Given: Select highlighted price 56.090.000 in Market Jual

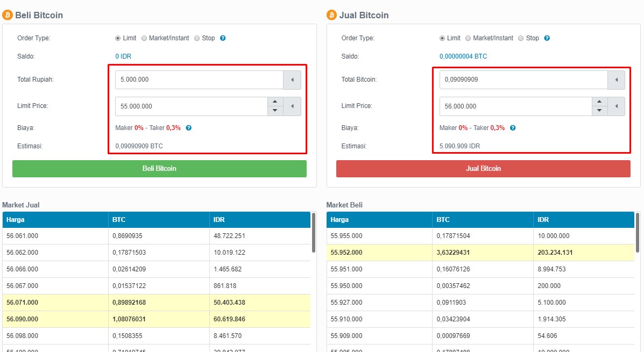Looking at the screenshot, I should pyautogui.click(x=22, y=319).
